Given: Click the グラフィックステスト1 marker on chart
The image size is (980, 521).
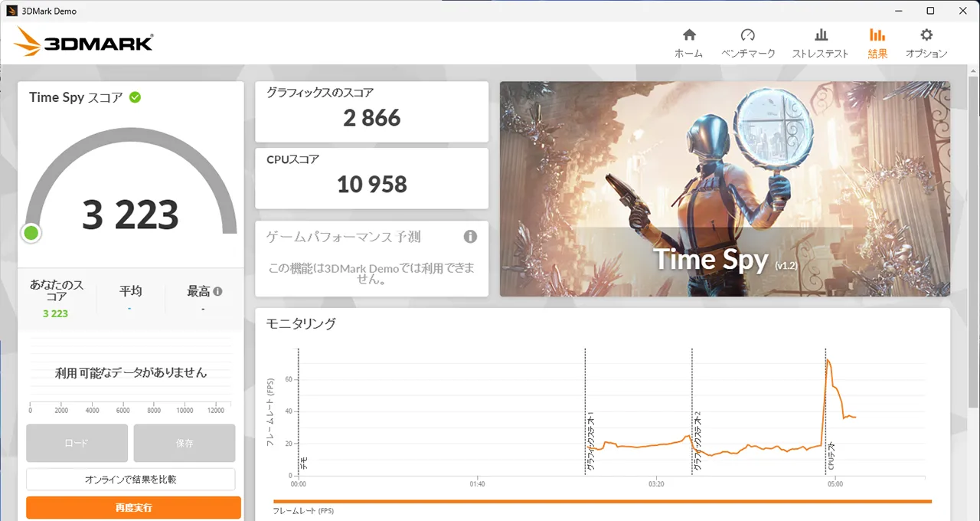Looking at the screenshot, I should (590, 441).
